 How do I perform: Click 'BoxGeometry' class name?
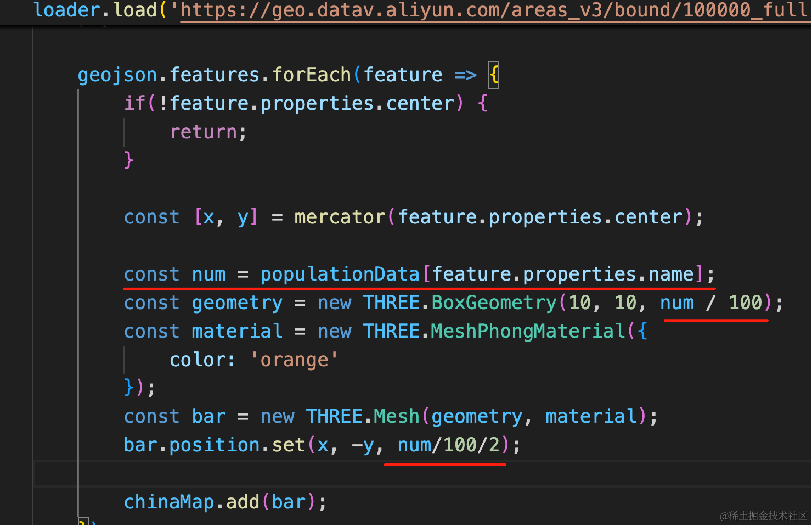[x=494, y=303]
